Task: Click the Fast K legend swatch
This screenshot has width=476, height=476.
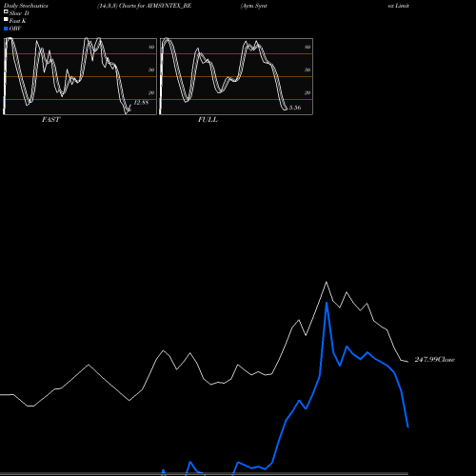Action: 6,19
